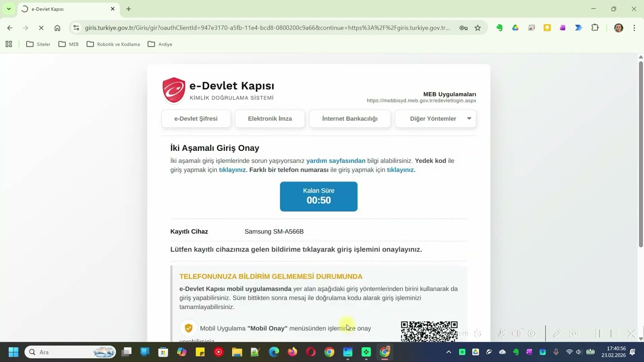Click the Samsung SM-A566B device name
Viewport: 644px width, 362px height.
[274, 232]
